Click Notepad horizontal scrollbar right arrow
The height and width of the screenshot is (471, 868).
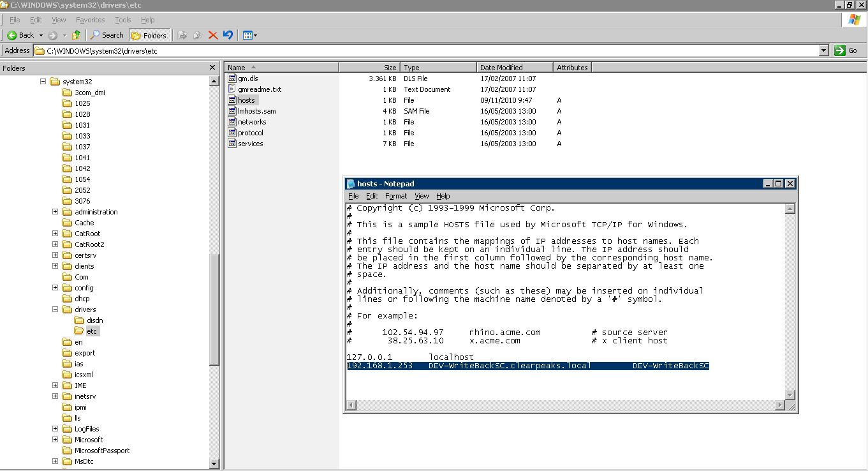(780, 405)
